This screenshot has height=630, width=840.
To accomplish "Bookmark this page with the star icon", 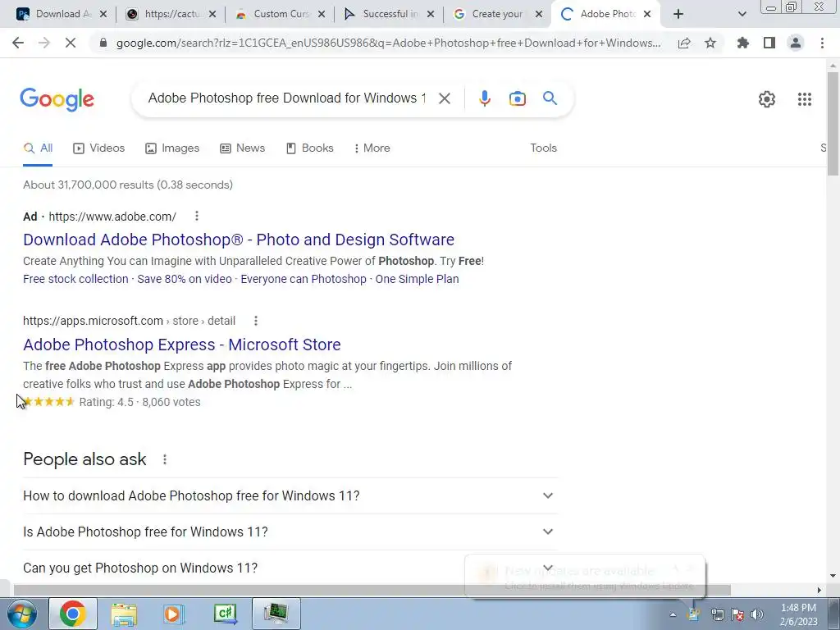I will (710, 43).
